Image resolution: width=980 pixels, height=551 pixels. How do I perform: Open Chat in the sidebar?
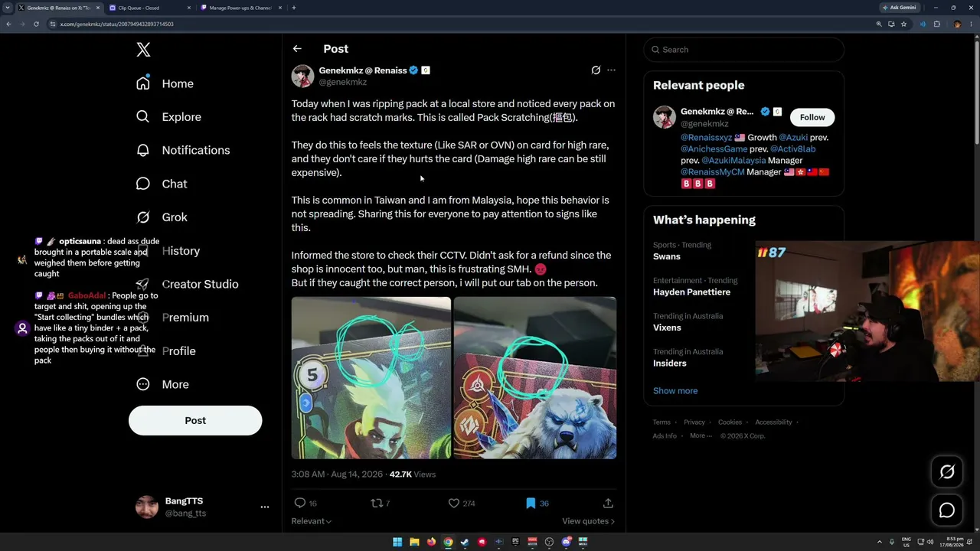tap(162, 184)
